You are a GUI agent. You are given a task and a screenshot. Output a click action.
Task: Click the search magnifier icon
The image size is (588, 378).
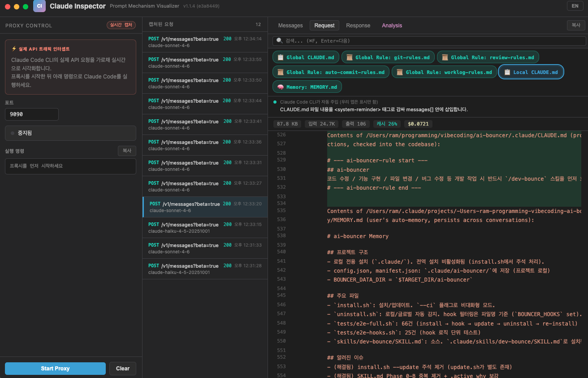point(279,41)
